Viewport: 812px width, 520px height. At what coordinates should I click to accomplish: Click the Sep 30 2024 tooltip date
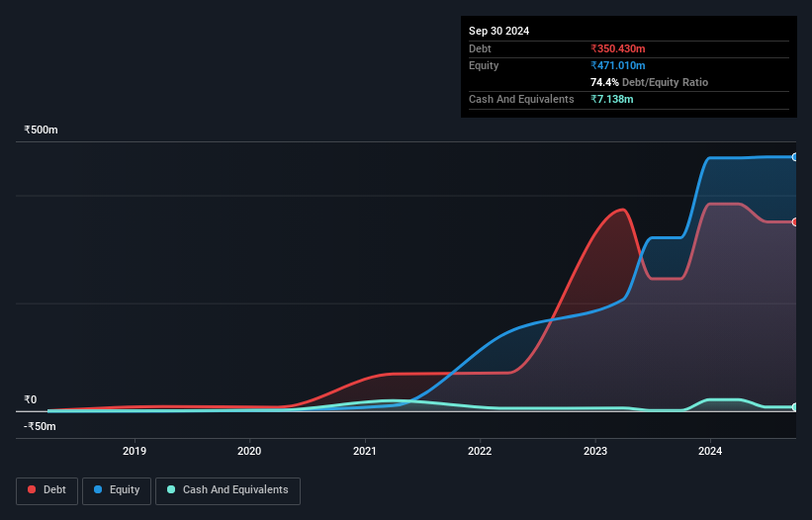[x=498, y=31]
